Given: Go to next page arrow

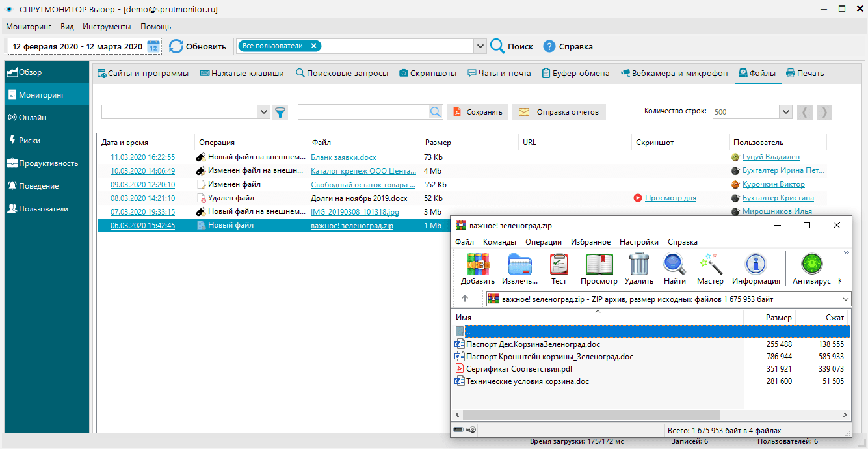Looking at the screenshot, I should (824, 112).
